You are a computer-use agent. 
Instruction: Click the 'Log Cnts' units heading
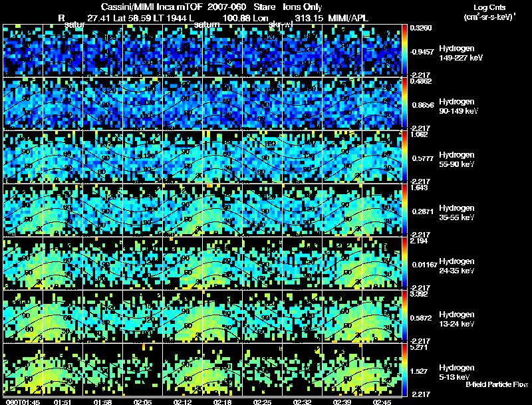[489, 7]
